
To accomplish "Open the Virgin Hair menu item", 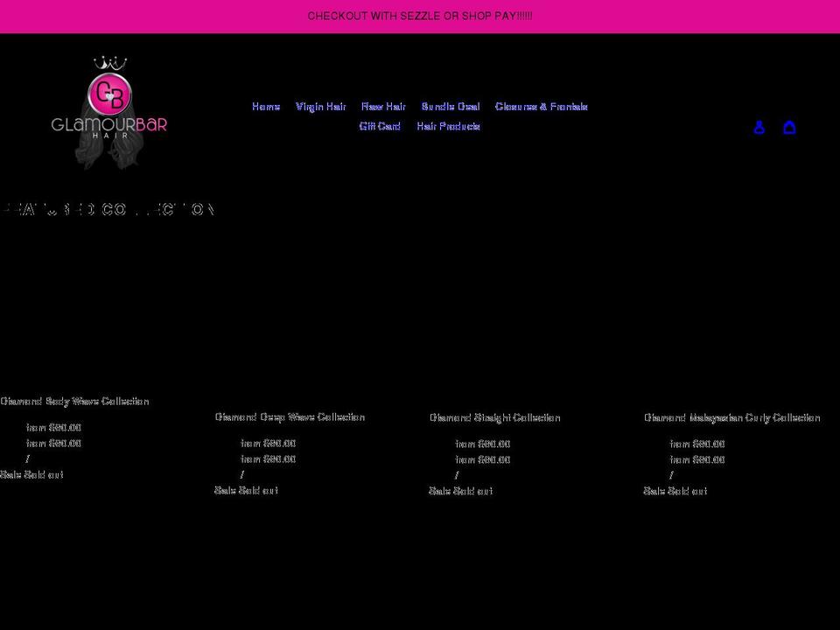I will coord(321,107).
